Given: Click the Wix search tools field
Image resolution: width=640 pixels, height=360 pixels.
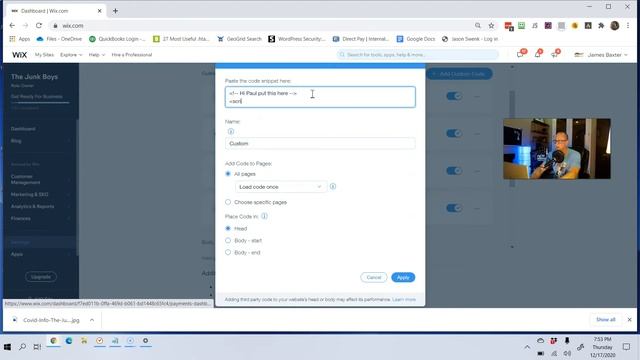Looking at the screenshot, I should tap(418, 55).
